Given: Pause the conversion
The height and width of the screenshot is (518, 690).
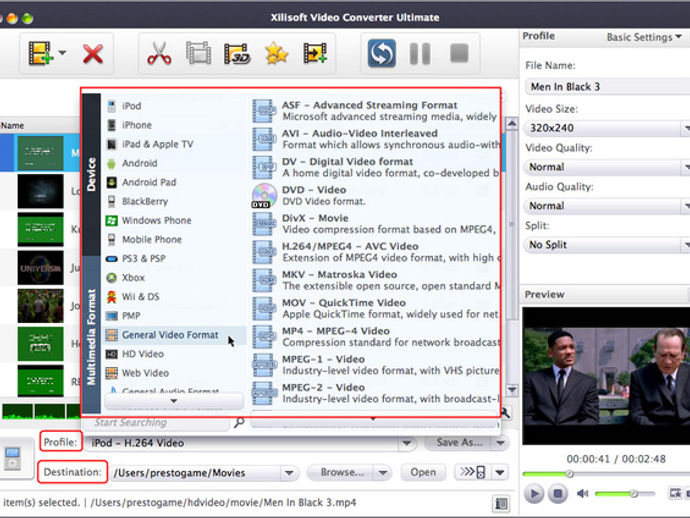Looking at the screenshot, I should (x=420, y=54).
